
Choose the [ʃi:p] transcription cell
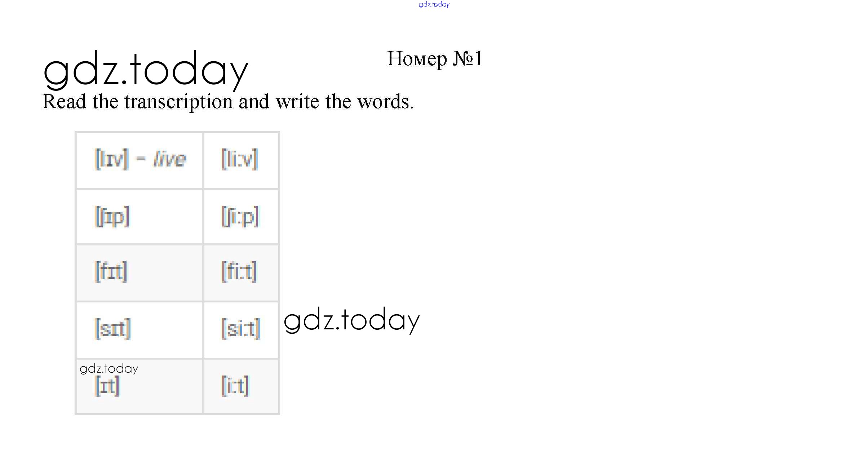pos(240,216)
